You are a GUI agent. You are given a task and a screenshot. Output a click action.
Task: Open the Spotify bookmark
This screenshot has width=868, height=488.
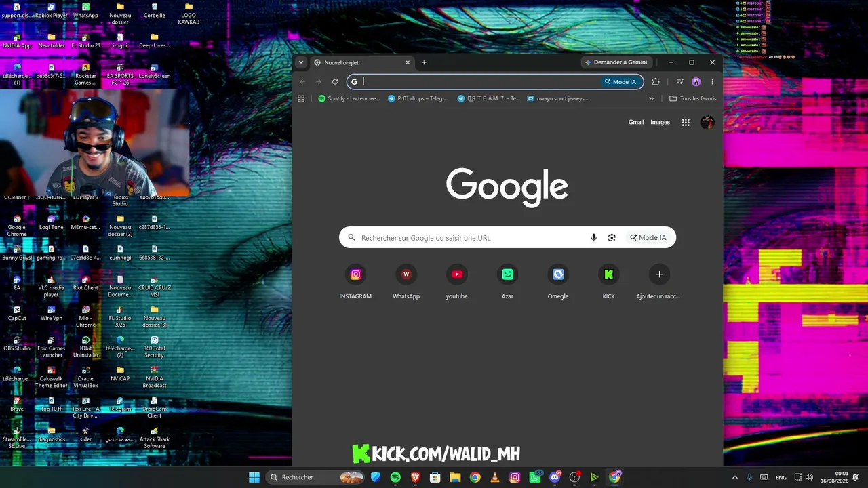tap(349, 98)
